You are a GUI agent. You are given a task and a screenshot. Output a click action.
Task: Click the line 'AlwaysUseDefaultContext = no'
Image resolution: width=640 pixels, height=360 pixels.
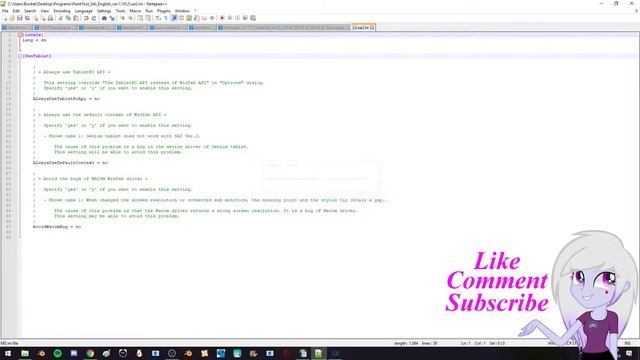[x=70, y=163]
